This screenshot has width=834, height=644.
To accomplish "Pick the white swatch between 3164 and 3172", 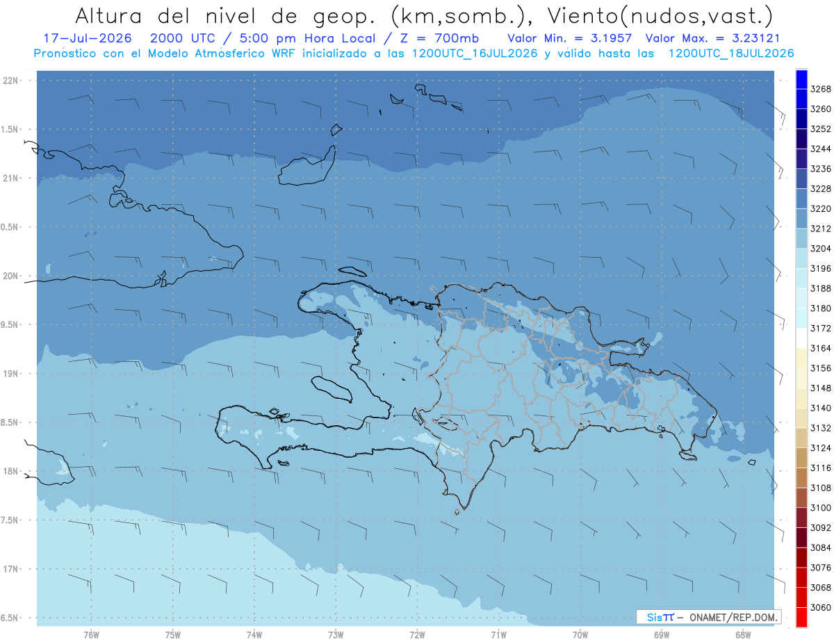I will click(x=801, y=338).
